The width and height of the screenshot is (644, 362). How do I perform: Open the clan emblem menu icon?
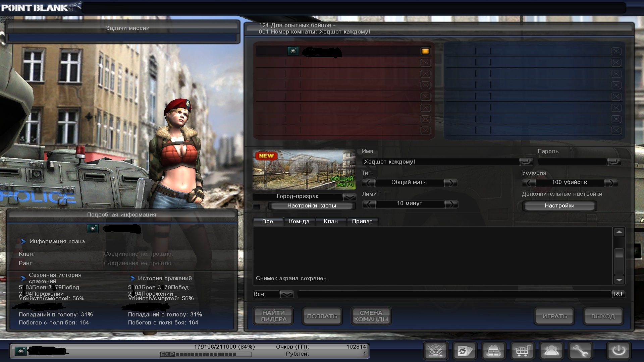(436, 351)
